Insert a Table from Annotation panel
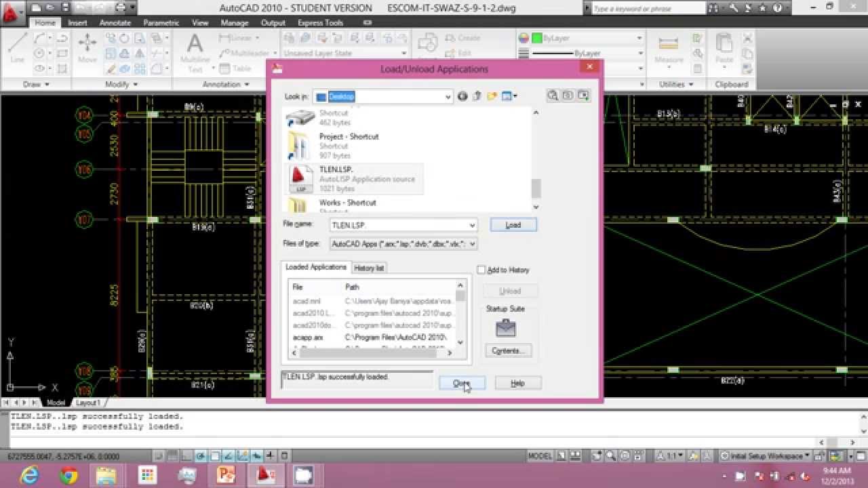Screen dimensions: 868x488 coord(235,68)
